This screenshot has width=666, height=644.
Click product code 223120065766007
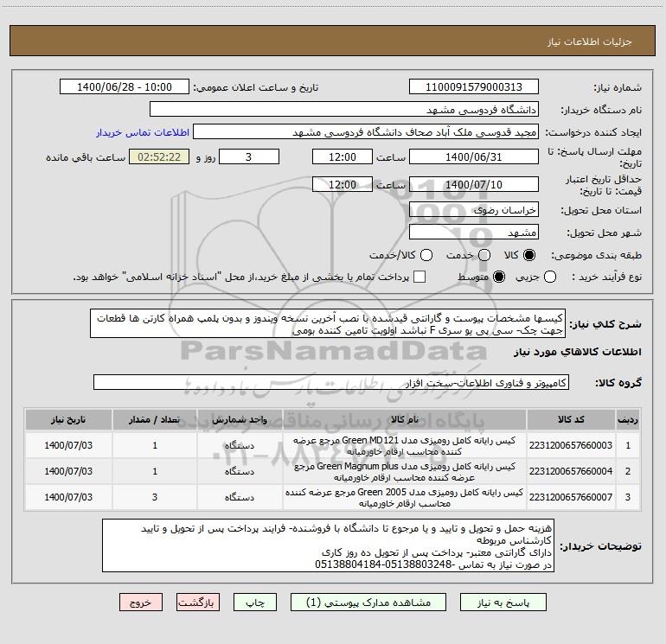pyautogui.click(x=571, y=497)
